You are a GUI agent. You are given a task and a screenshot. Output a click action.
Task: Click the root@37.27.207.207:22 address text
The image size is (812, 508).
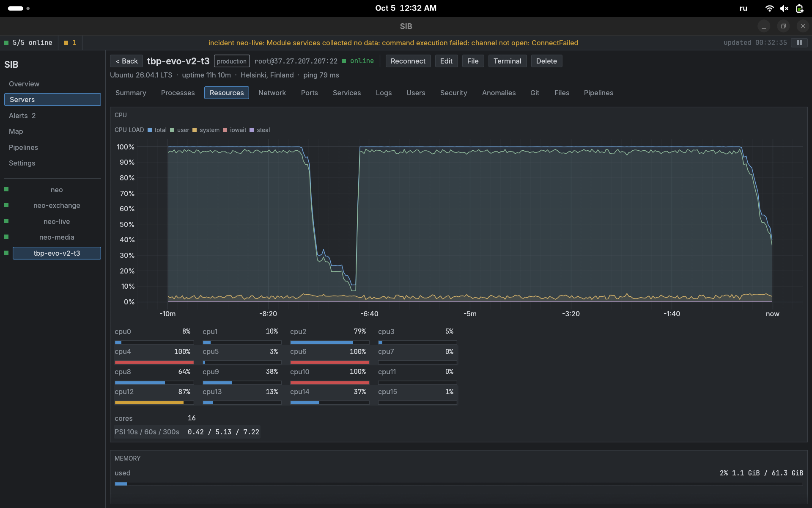[296, 61]
